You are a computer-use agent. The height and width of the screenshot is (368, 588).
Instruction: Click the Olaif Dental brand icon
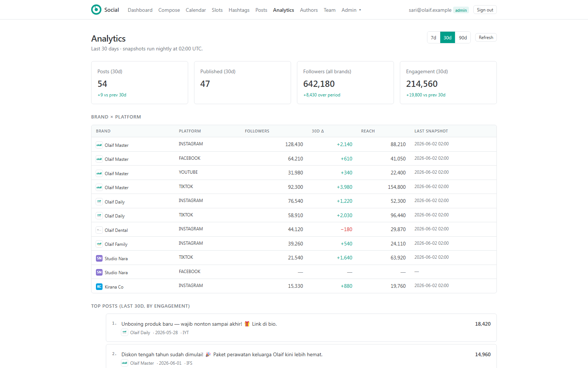[99, 230]
